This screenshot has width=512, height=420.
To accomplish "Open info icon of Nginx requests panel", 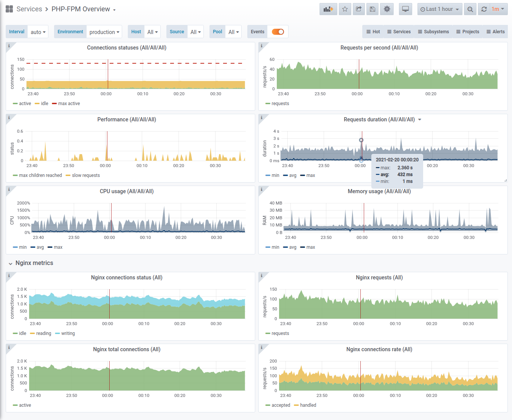I will pyautogui.click(x=261, y=275).
